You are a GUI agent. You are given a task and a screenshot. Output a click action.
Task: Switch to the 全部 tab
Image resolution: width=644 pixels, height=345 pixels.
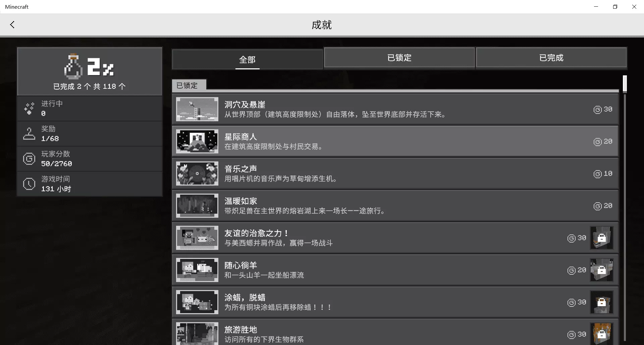click(248, 59)
